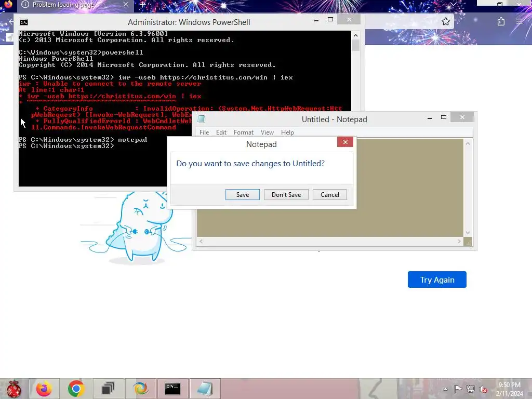532x399 pixels.
Task: Close the Untitled Notepad window
Action: (x=462, y=117)
